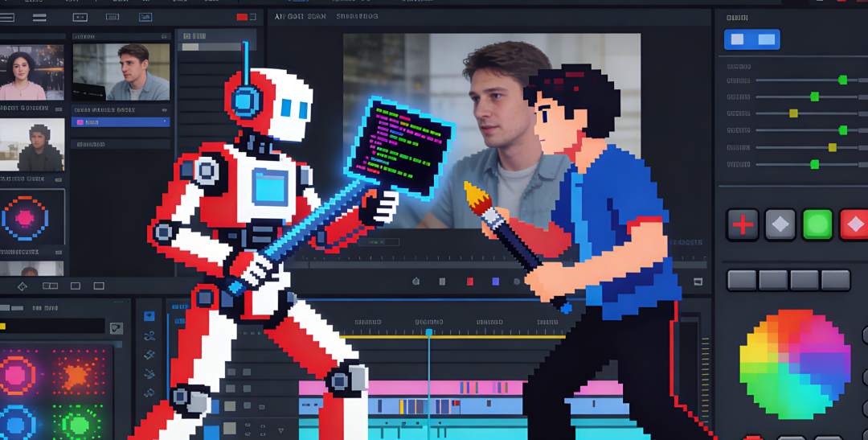Screen dimensions: 868x440
Task: Click the topmost green slider handle
Action: coord(842,80)
